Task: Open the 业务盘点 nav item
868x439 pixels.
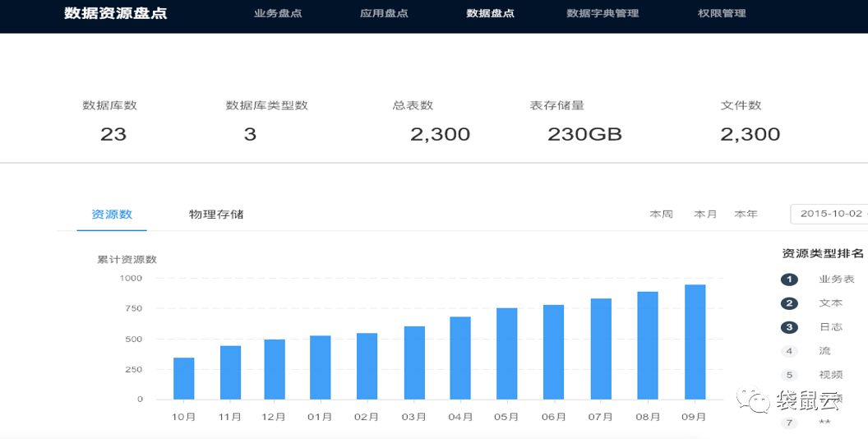Action: click(278, 13)
